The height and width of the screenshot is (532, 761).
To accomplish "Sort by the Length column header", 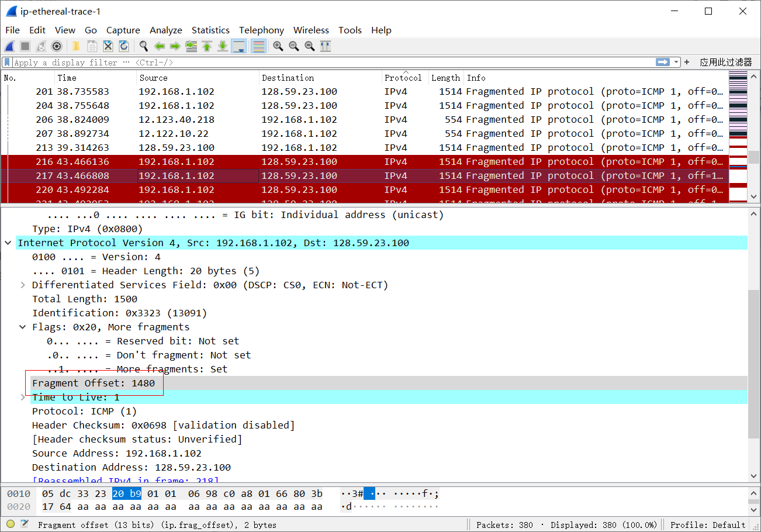I will tap(446, 78).
